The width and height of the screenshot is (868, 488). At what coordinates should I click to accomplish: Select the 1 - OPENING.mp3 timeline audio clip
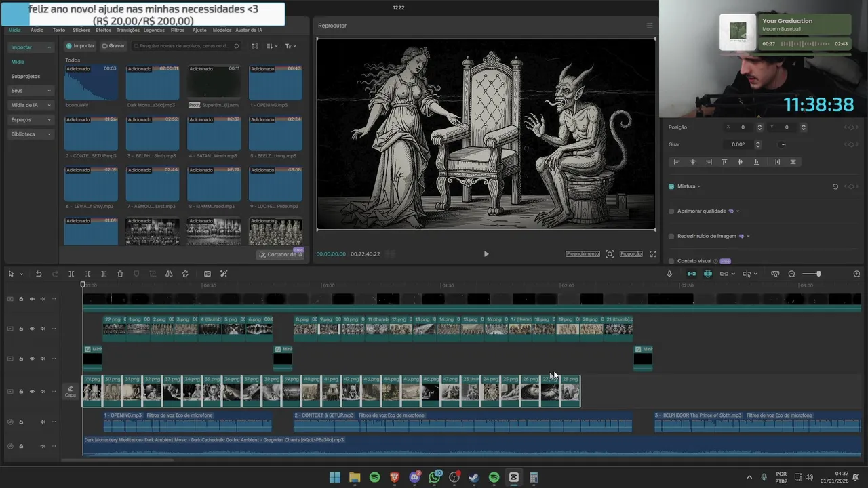[x=188, y=423]
